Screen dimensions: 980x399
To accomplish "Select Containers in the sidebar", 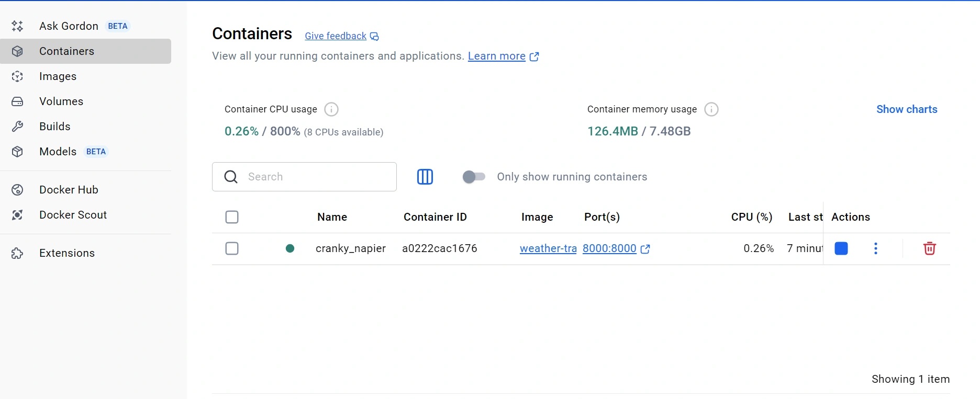I will click(x=86, y=51).
